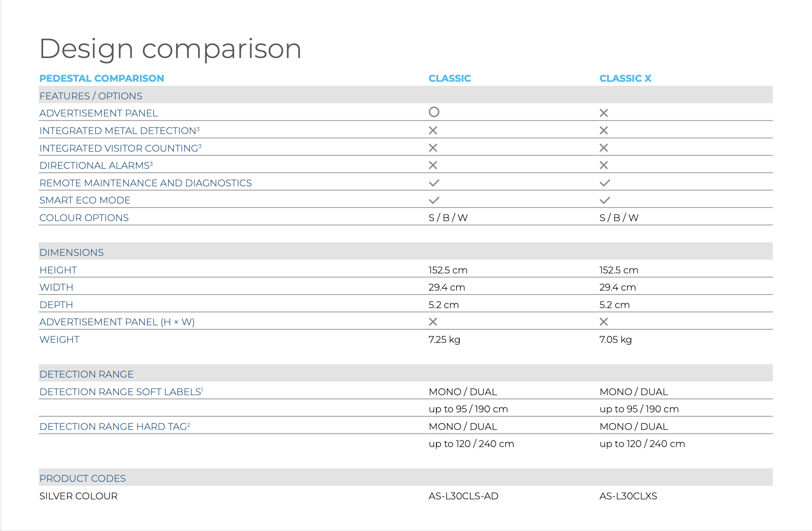Click the Classic X height value '152.5 cm'

pyautogui.click(x=618, y=270)
